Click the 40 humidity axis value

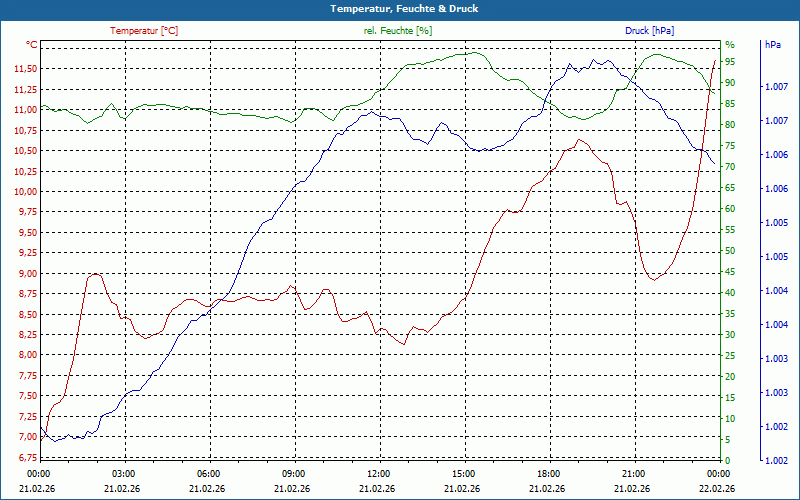[731, 292]
